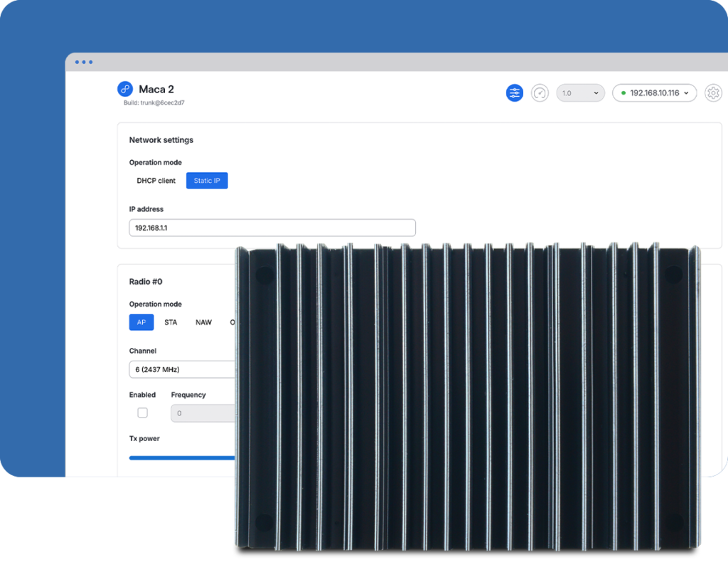Click the Radio #0 section heading
Screen dimensions: 728x572
tap(146, 282)
